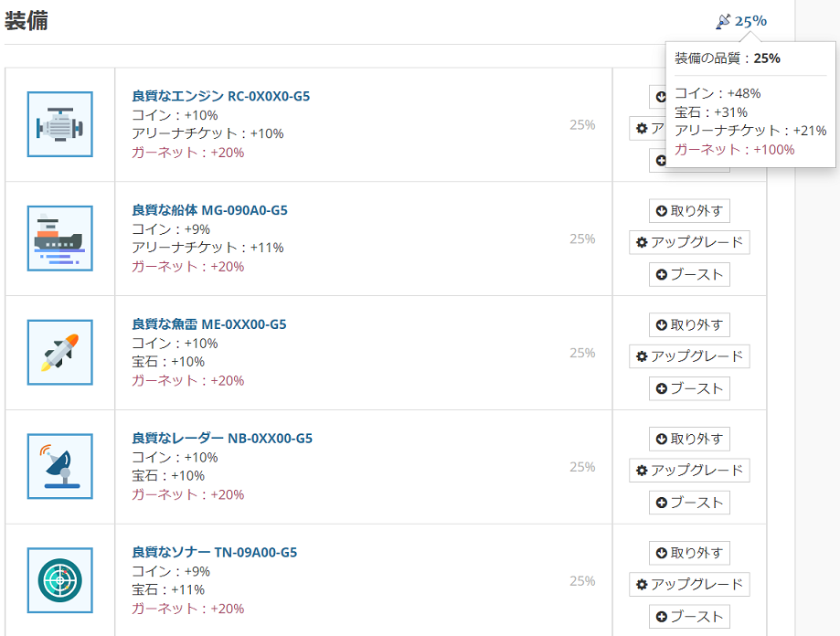840x636 pixels.
Task: Open the 良質なレーダー NB-0XX00-G5 link
Action: pyautogui.click(x=222, y=438)
